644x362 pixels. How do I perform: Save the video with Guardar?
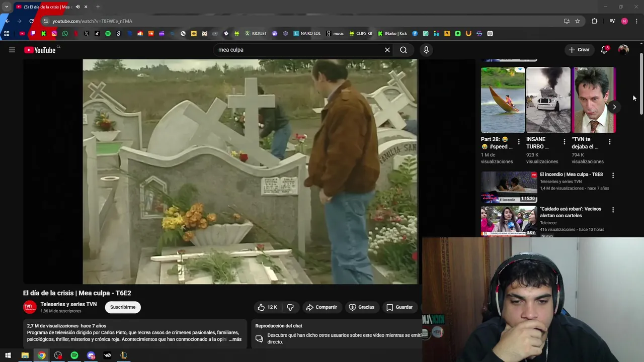(399, 307)
